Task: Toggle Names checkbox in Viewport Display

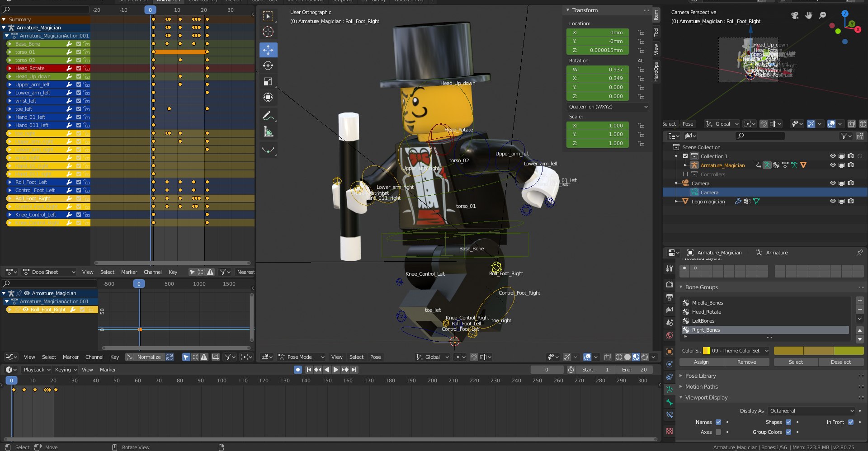Action: (x=718, y=422)
